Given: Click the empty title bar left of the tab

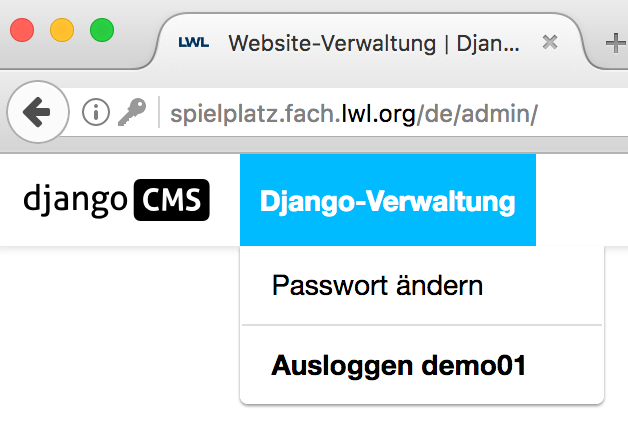Looking at the screenshot, I should click(x=136, y=20).
